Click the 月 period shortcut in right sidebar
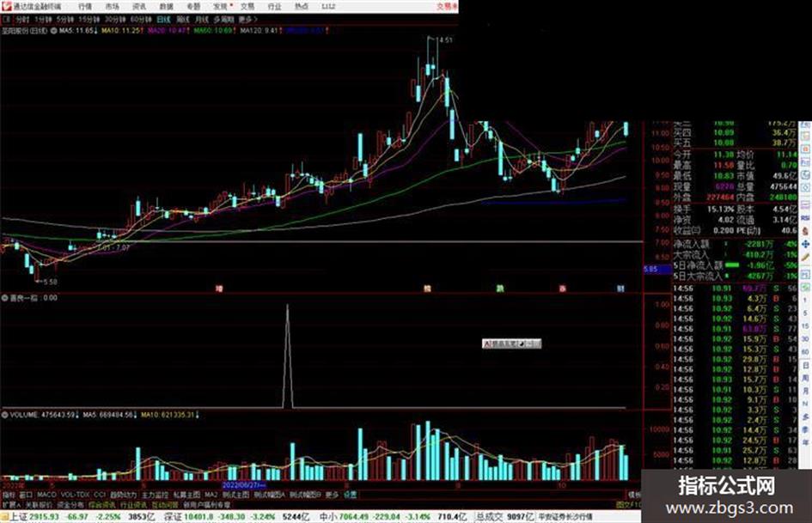This screenshot has width=812, height=523. point(805,391)
